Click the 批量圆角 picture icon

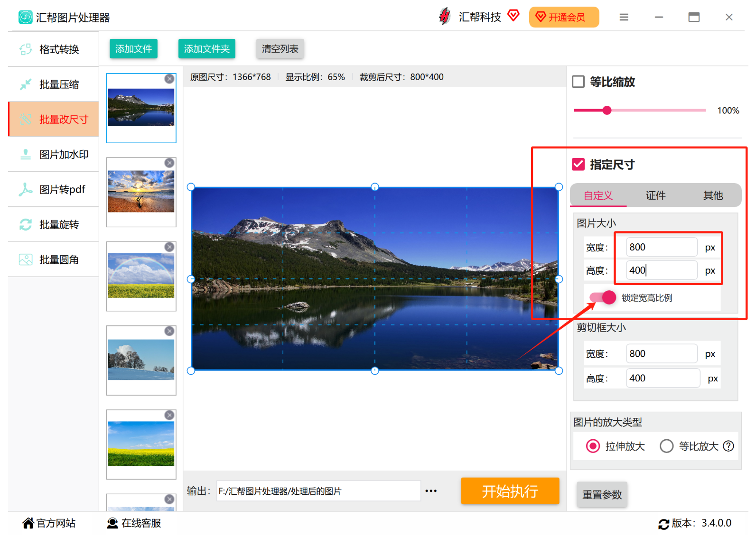click(26, 259)
